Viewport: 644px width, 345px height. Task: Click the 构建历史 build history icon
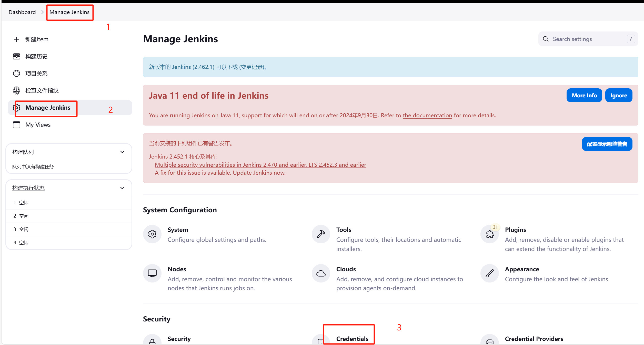(x=16, y=56)
